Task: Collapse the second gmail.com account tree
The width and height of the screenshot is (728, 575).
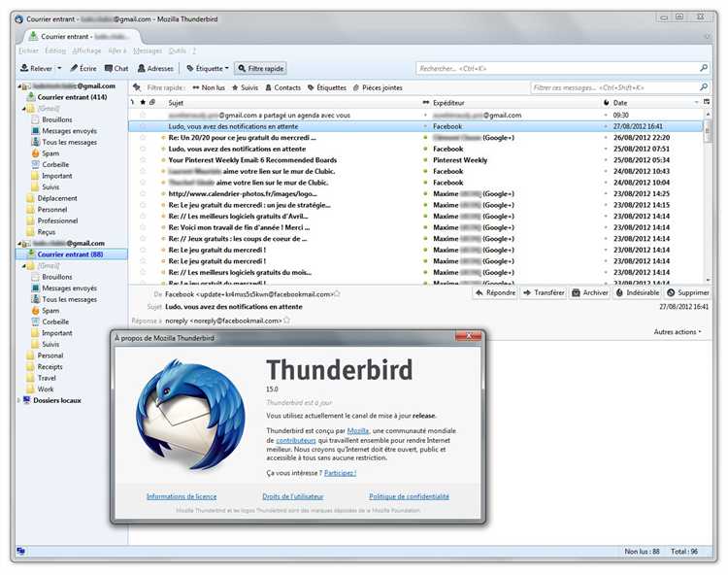Action: [20, 244]
